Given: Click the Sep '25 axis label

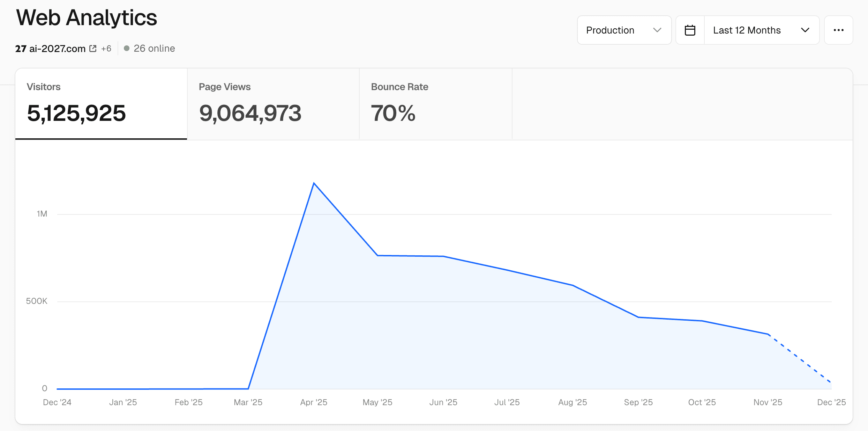Looking at the screenshot, I should [638, 402].
